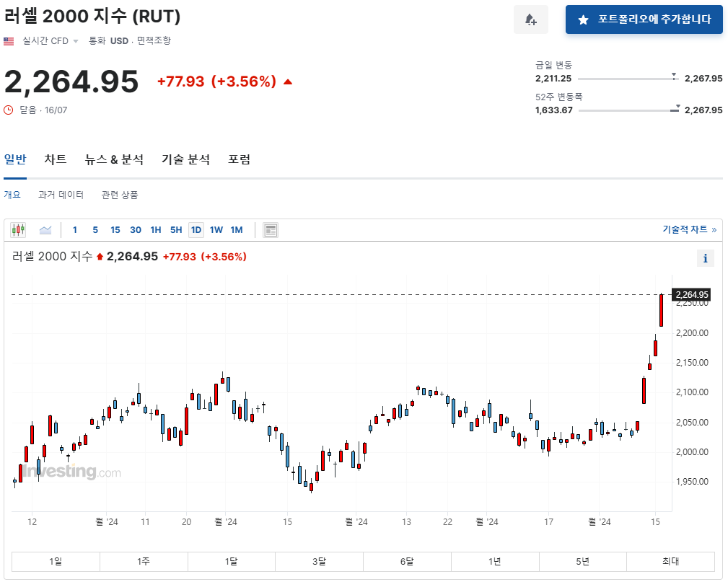Set chart interval to 30 minutes

click(136, 230)
